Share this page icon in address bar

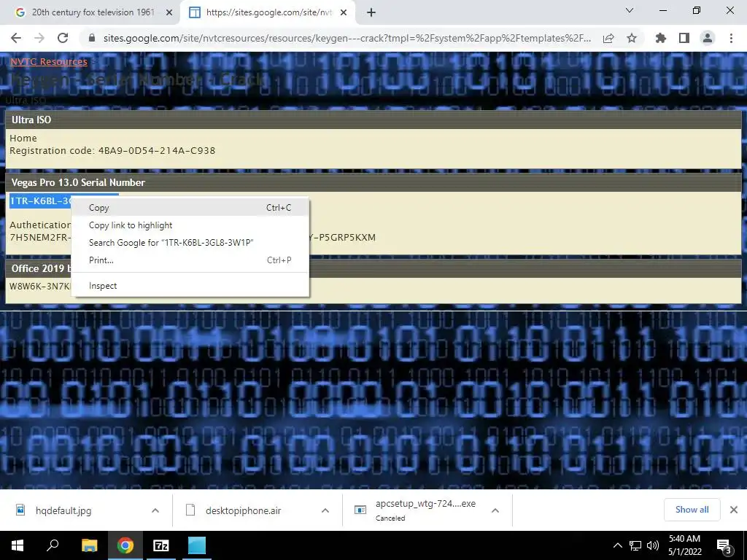608,38
